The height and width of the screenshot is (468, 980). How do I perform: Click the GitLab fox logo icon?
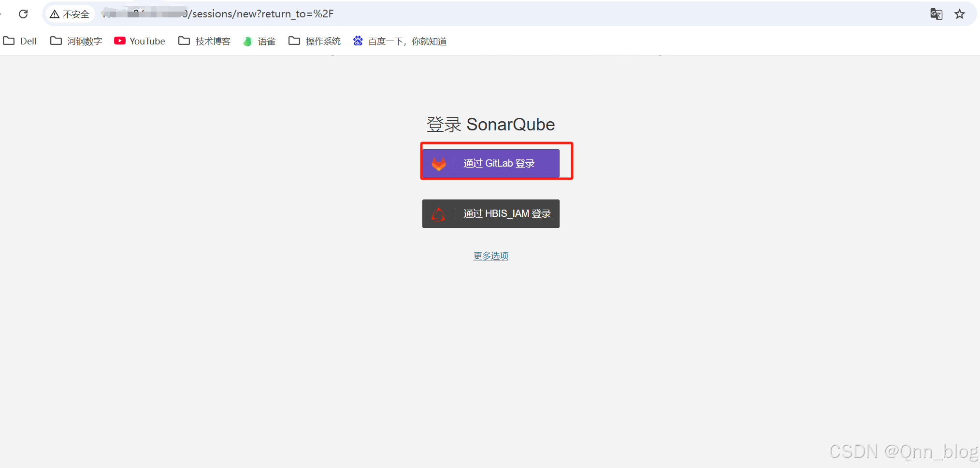click(439, 163)
